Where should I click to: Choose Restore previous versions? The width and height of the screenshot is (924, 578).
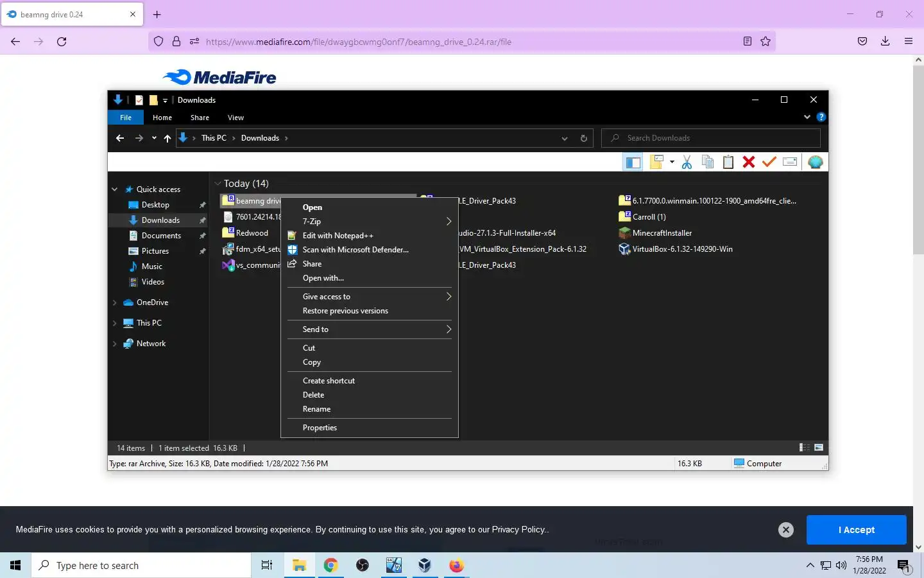[370, 311]
